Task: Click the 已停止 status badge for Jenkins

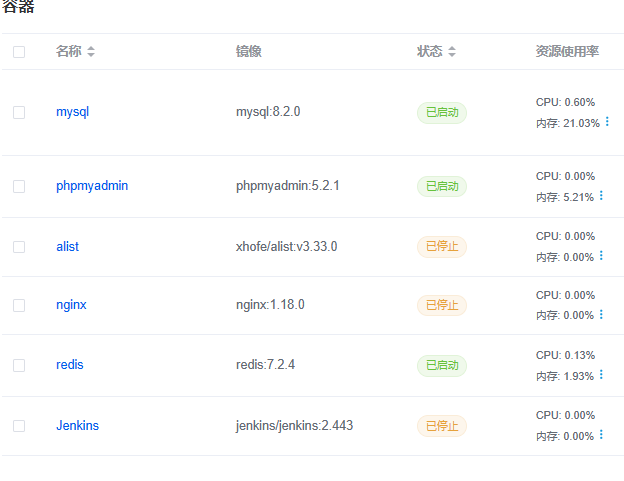Action: [x=442, y=426]
